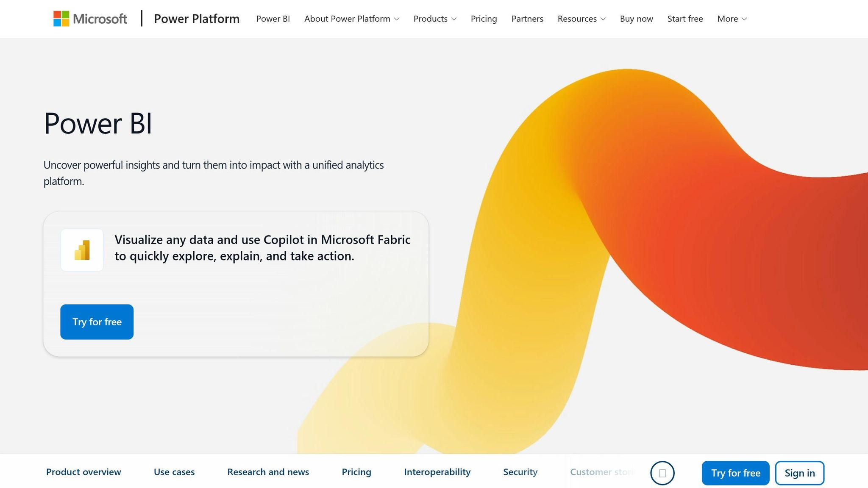Jump to Product overview section

point(83,472)
